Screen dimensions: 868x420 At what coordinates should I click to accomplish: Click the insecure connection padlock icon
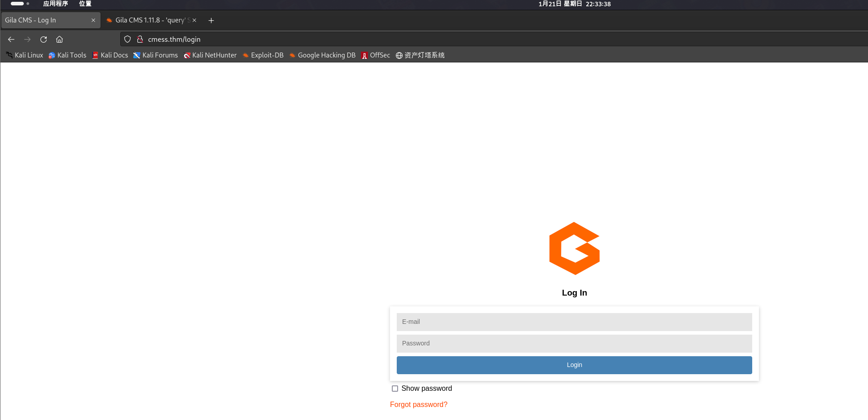click(x=140, y=40)
